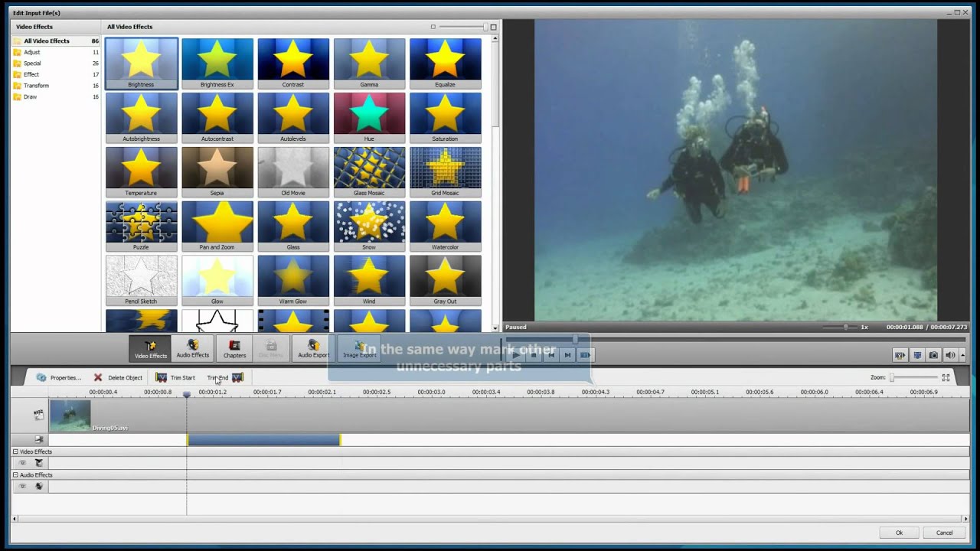Click effects list scrollbar down arrow
The width and height of the screenshot is (980, 551).
496,328
